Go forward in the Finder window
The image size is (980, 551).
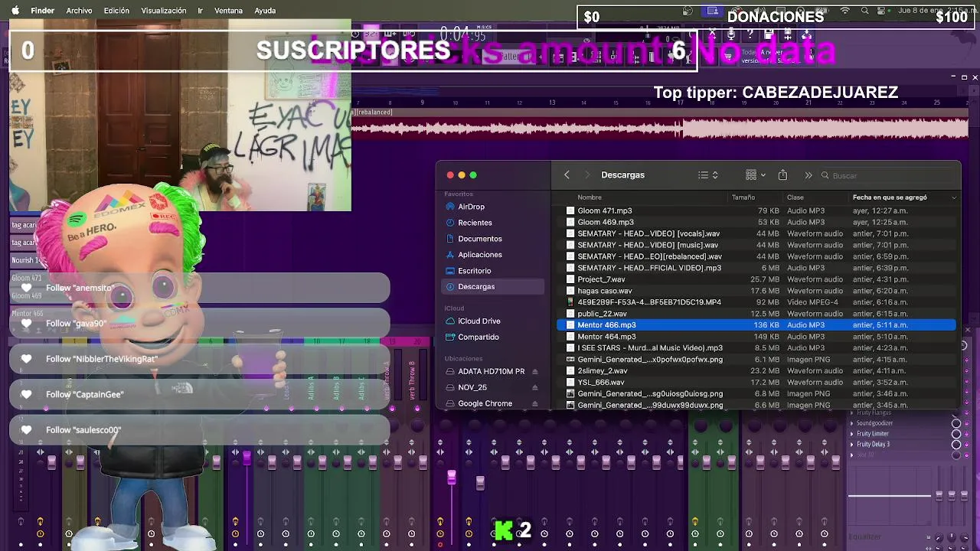coord(587,175)
